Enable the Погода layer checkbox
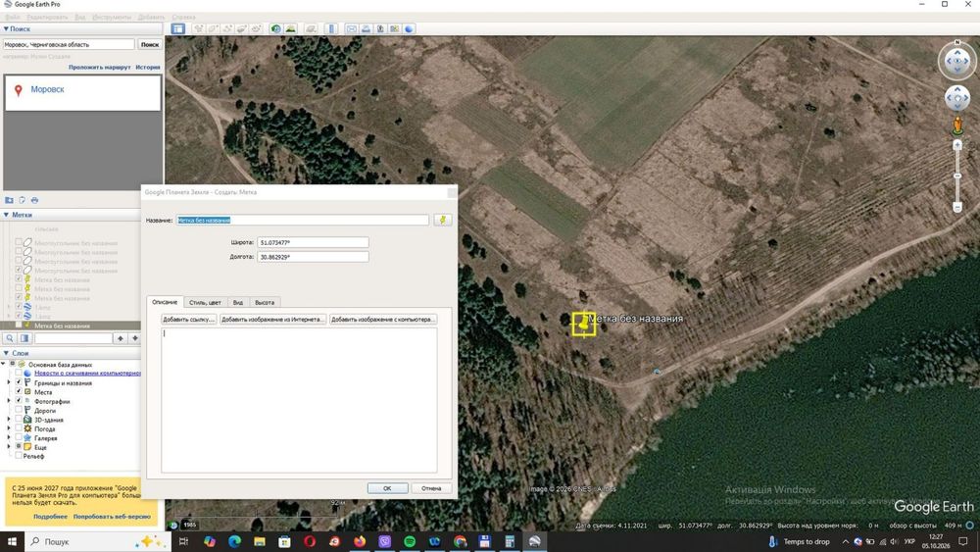The height and width of the screenshot is (552, 980). [x=18, y=428]
